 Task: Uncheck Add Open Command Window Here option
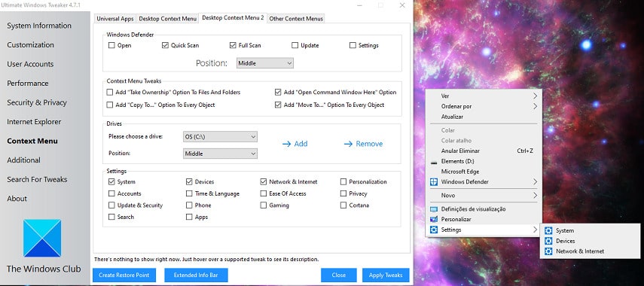pyautogui.click(x=278, y=93)
